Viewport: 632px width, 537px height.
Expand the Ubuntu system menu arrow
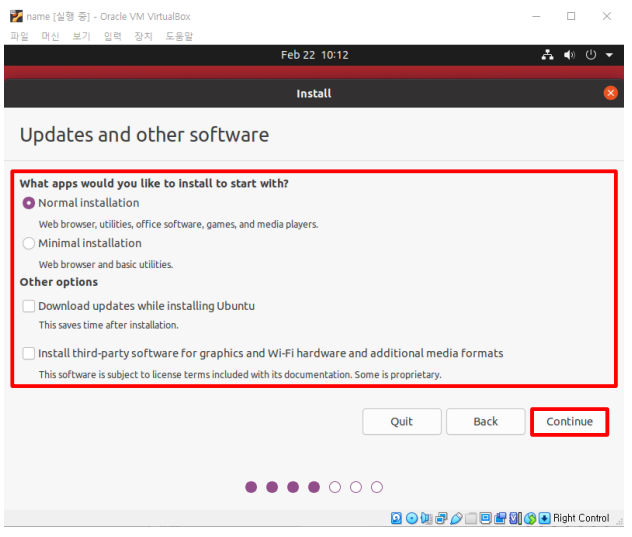(609, 55)
